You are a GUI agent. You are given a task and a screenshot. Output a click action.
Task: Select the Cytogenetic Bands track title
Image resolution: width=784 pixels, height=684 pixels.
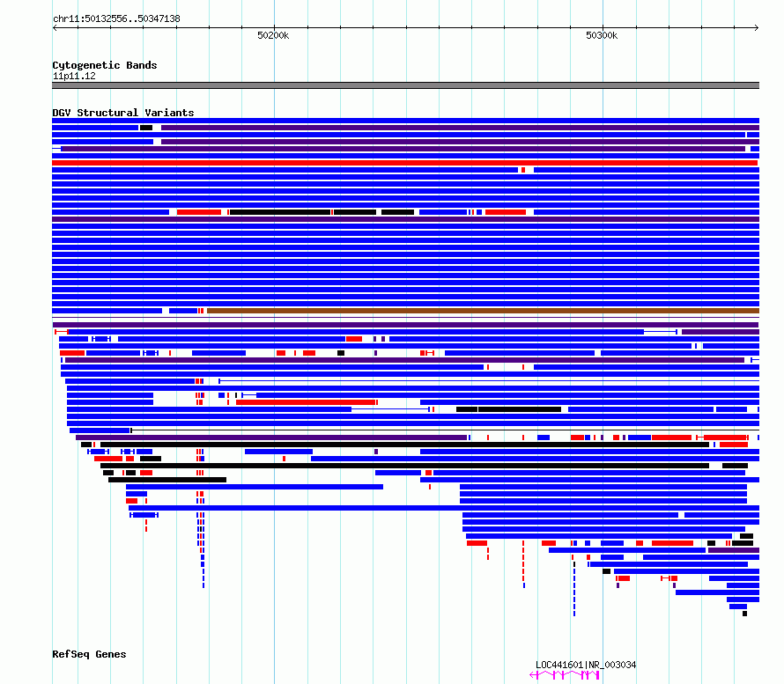(x=105, y=65)
